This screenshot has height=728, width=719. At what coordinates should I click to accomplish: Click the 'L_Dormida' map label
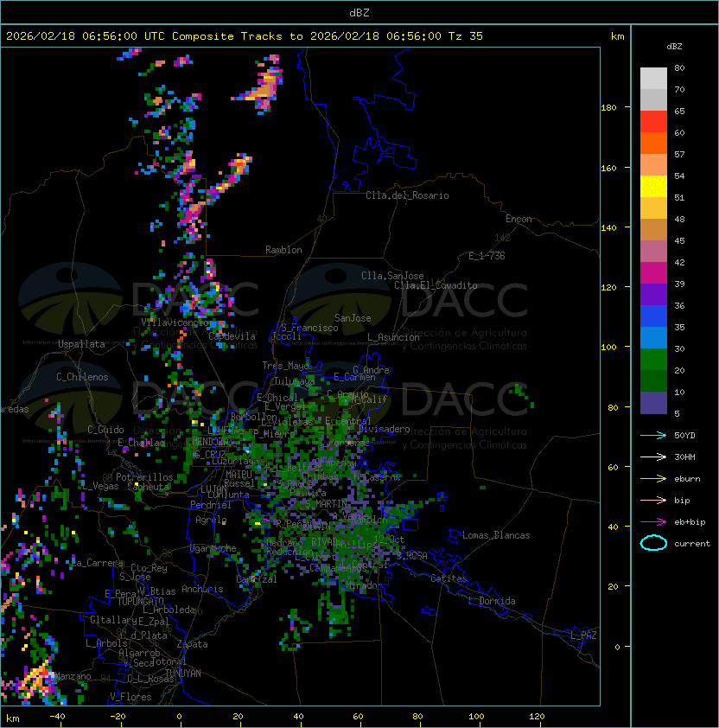[x=492, y=601]
